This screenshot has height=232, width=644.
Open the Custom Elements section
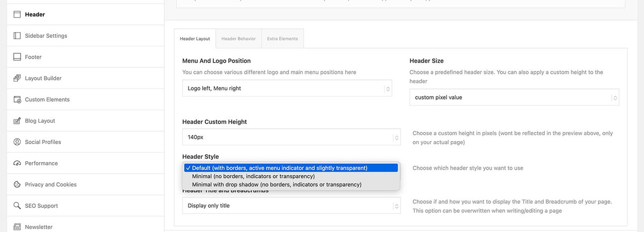[86, 99]
